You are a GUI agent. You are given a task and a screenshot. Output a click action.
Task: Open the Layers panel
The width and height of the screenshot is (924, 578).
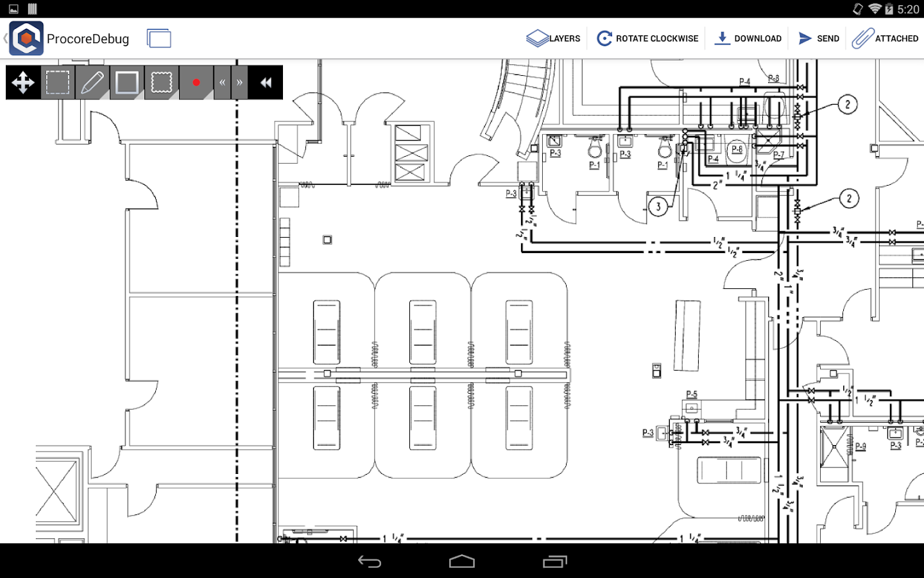(553, 38)
